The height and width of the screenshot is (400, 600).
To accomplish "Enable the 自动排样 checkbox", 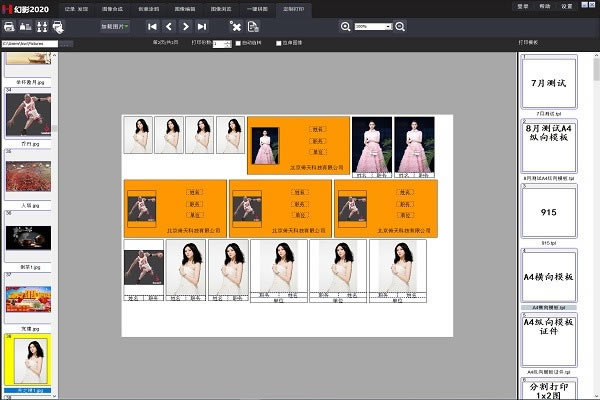I will 238,44.
